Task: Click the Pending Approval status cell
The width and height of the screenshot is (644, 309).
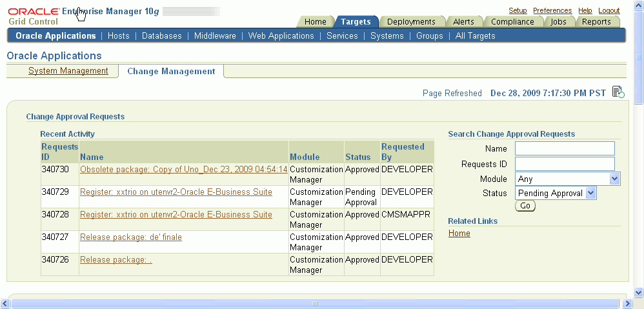Action: click(361, 197)
